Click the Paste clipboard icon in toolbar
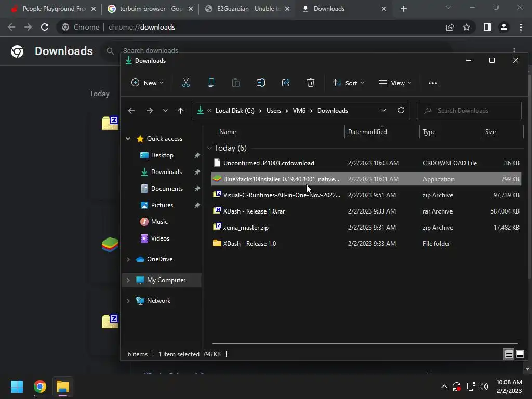The width and height of the screenshot is (532, 399). coord(235,83)
